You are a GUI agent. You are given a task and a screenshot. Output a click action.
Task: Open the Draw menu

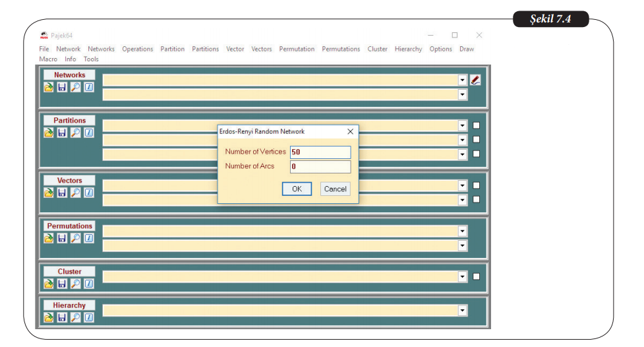[x=466, y=49]
